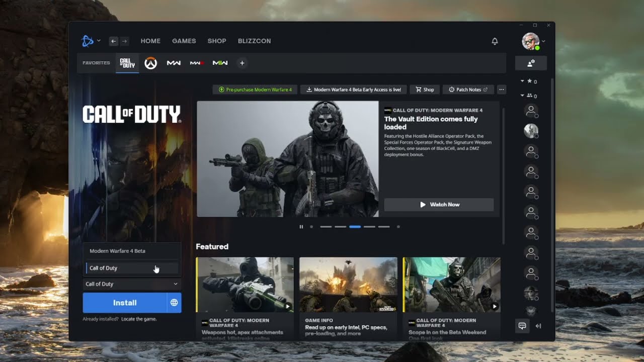644x362 pixels.
Task: Go to the HOME tab
Action: (150, 41)
